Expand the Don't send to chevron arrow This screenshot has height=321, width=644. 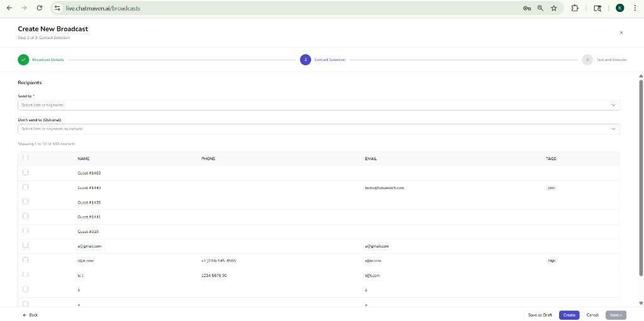click(x=613, y=129)
